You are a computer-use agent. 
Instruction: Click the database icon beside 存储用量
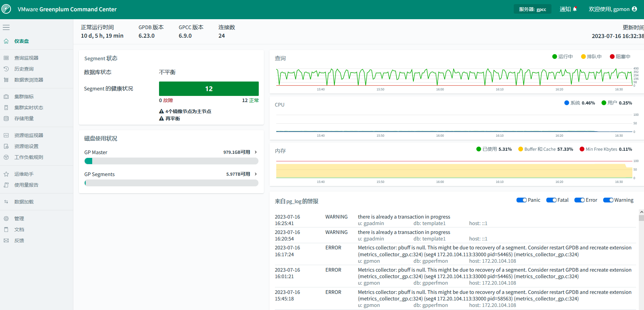(6, 119)
